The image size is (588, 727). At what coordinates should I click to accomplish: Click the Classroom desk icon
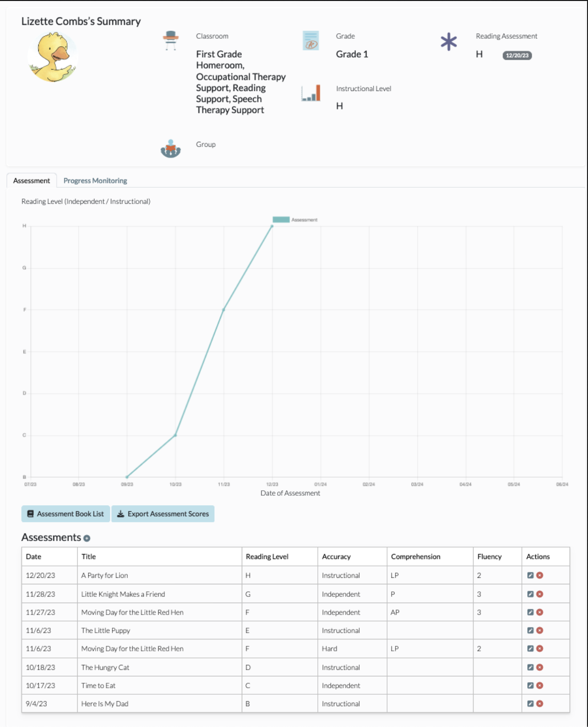171,40
